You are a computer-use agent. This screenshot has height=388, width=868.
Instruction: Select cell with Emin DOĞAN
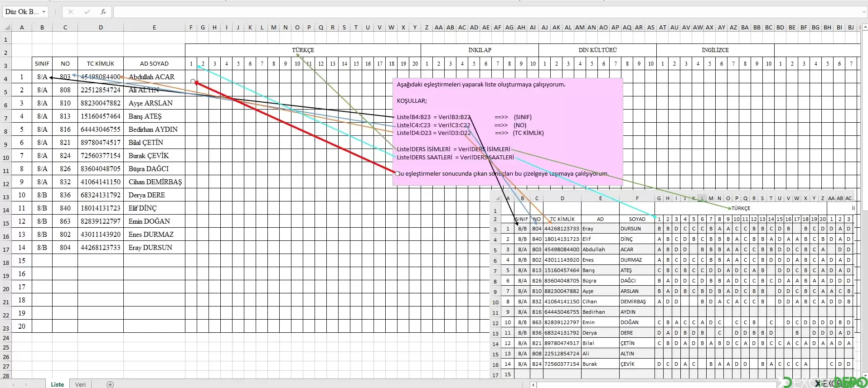[x=154, y=221]
